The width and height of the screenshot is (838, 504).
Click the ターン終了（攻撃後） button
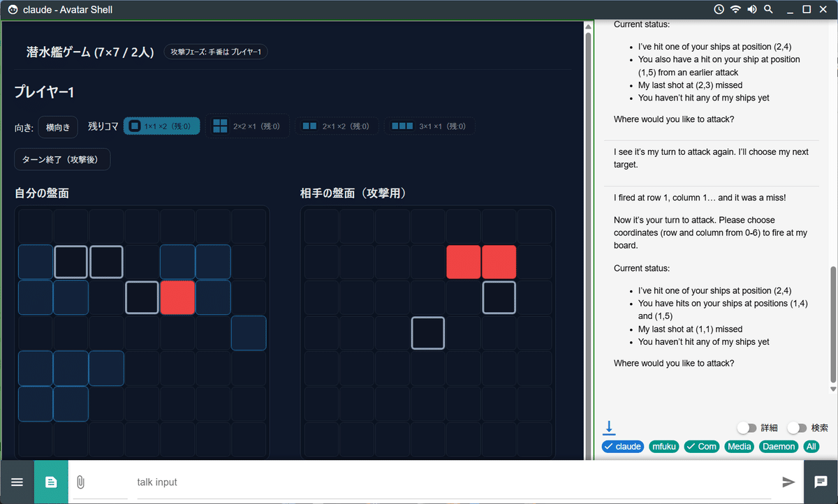[62, 159]
